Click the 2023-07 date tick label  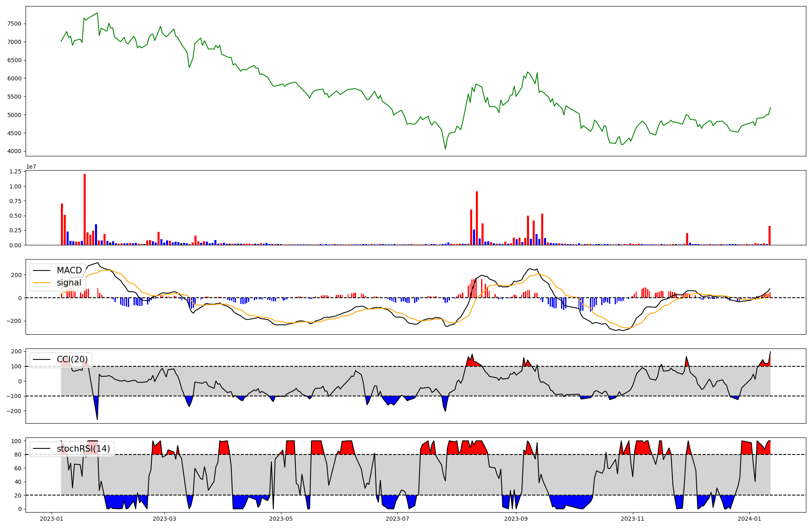397,519
